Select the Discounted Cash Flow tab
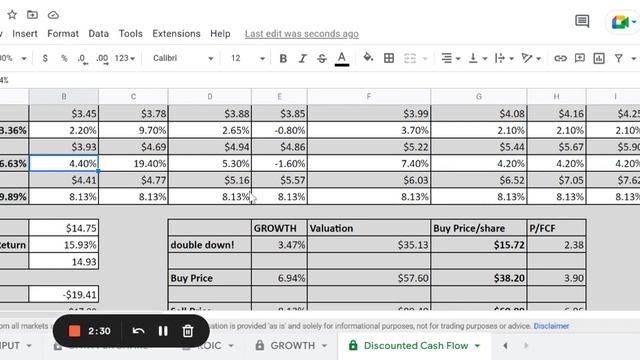 click(x=416, y=346)
